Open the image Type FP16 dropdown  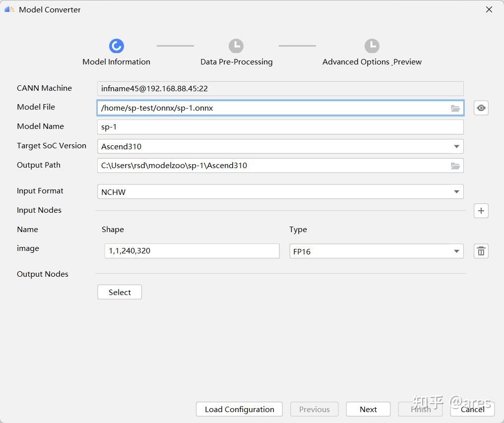pos(456,251)
